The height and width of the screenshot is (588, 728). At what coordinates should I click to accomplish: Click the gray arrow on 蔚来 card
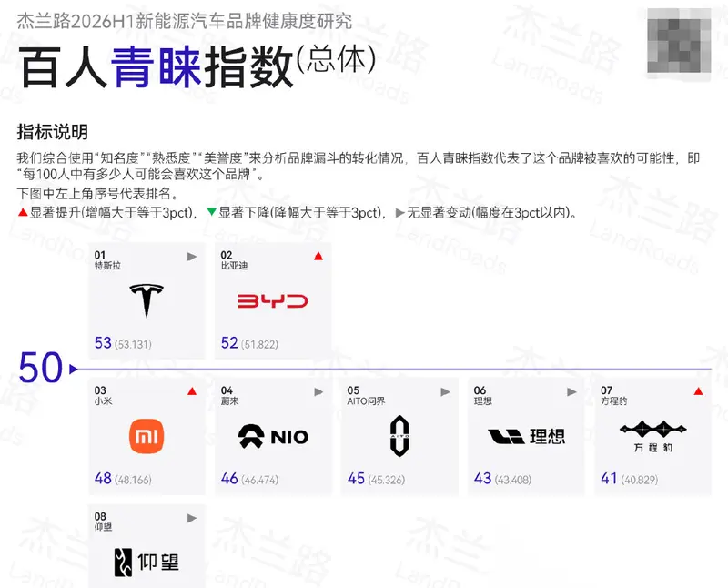[x=318, y=392]
